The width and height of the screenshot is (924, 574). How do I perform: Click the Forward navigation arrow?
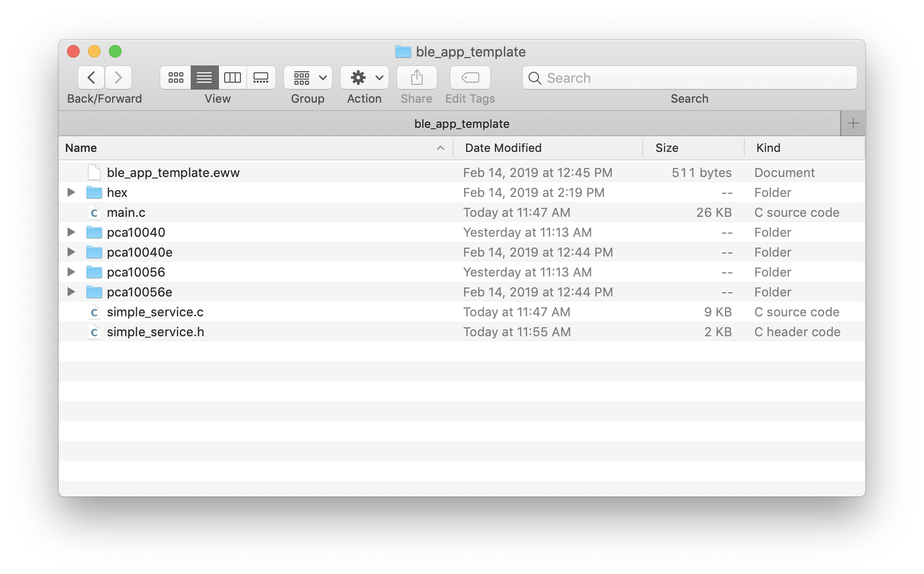coord(118,78)
